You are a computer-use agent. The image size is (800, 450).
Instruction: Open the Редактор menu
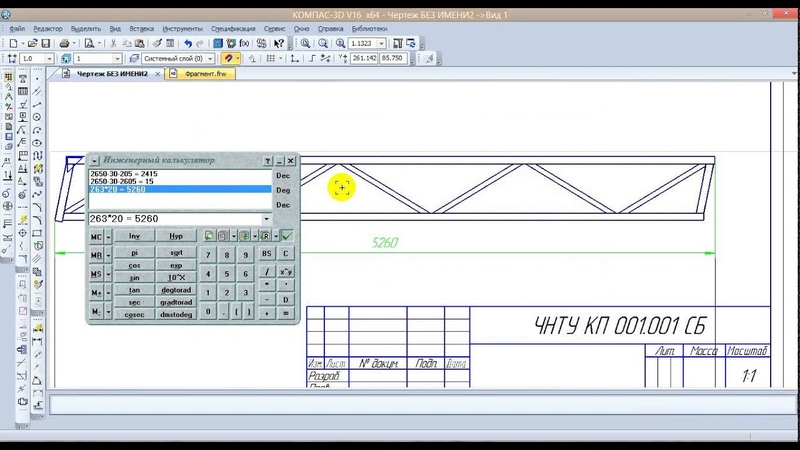(48, 29)
